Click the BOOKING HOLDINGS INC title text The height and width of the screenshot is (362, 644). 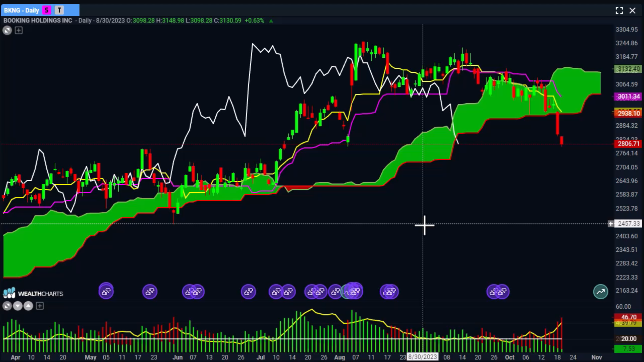coord(38,20)
